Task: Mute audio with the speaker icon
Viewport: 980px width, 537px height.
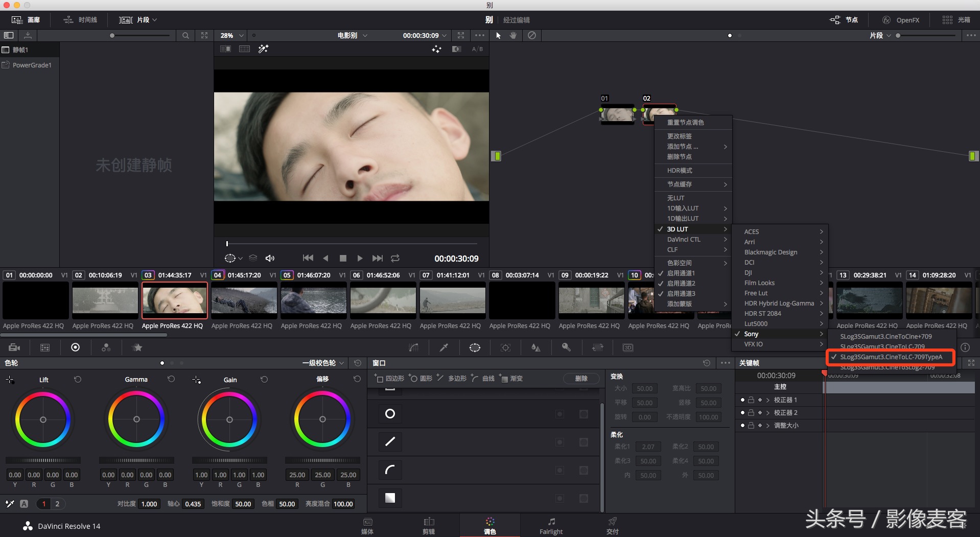Action: pyautogui.click(x=270, y=259)
